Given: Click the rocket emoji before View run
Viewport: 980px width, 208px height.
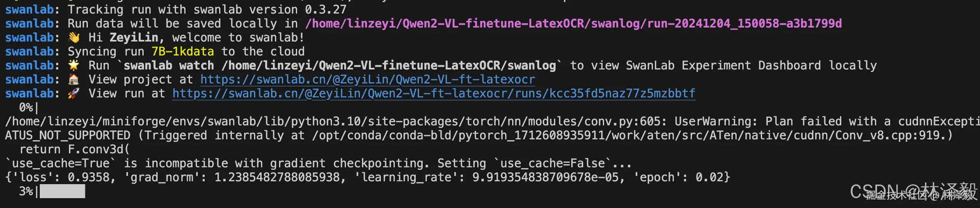Looking at the screenshot, I should click(74, 93).
